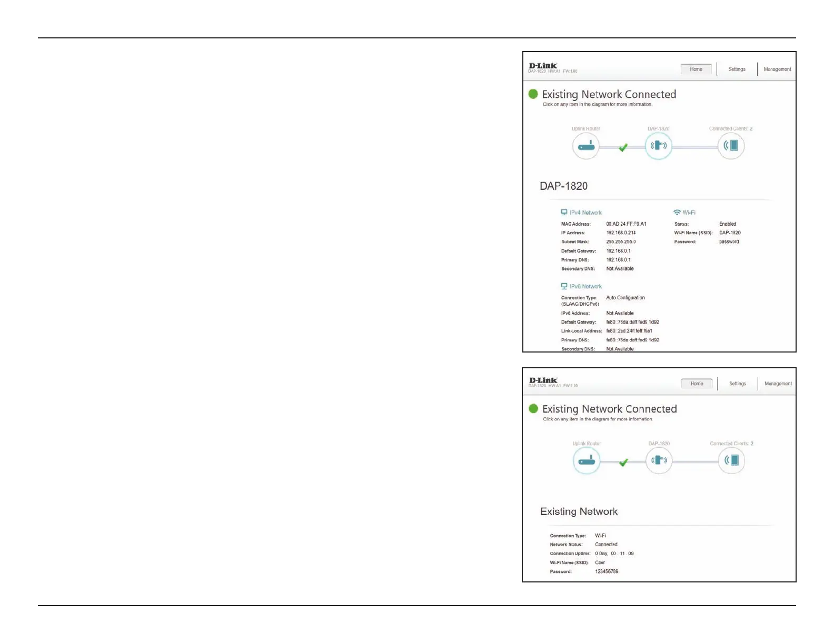Click the large "DAP-1820" section heading
This screenshot has height=644, width=834.
point(563,186)
